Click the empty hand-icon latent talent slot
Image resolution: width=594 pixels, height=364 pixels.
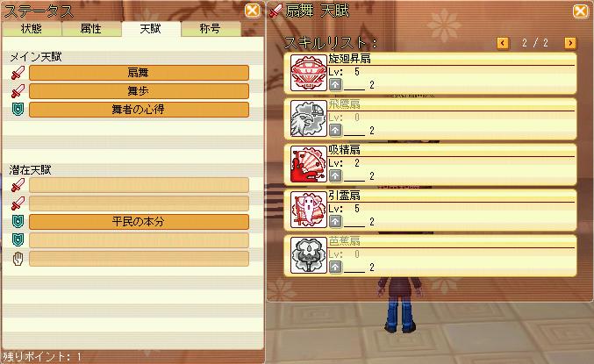pos(139,259)
